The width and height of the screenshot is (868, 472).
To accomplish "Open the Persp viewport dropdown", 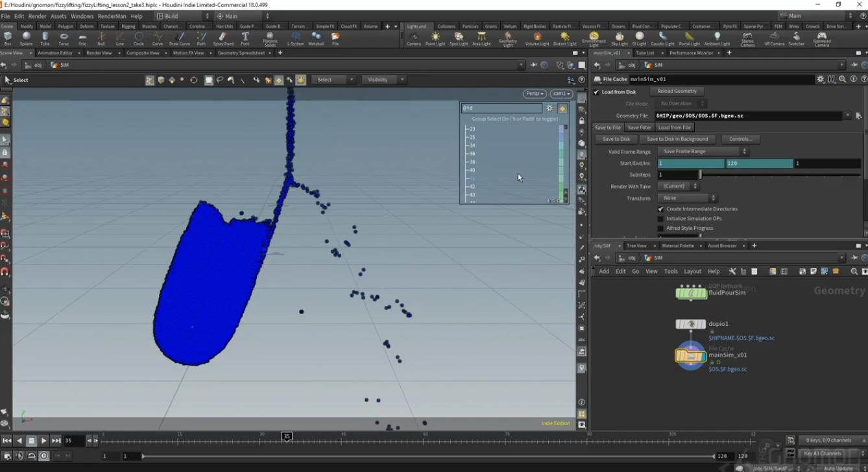I will point(535,93).
